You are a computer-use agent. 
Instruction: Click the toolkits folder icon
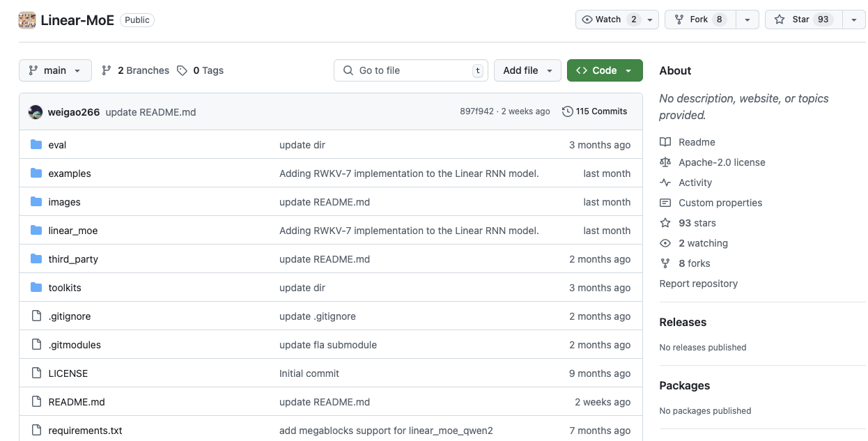point(36,288)
